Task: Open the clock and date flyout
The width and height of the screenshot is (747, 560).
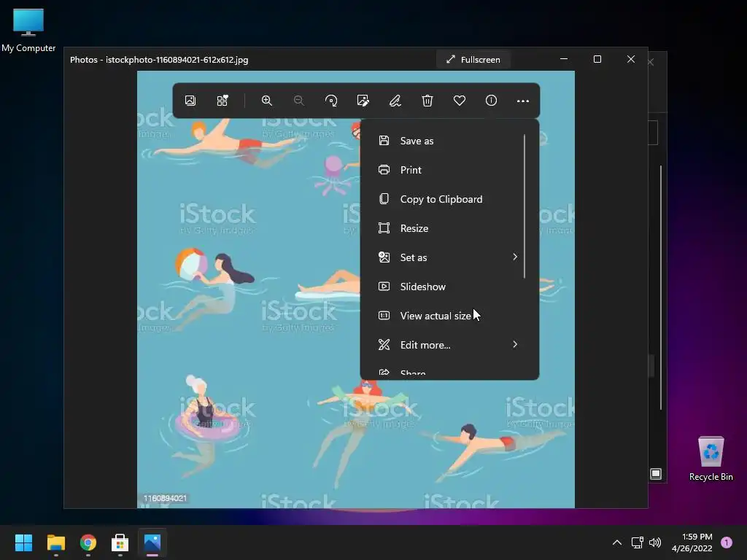Action: coord(692,542)
